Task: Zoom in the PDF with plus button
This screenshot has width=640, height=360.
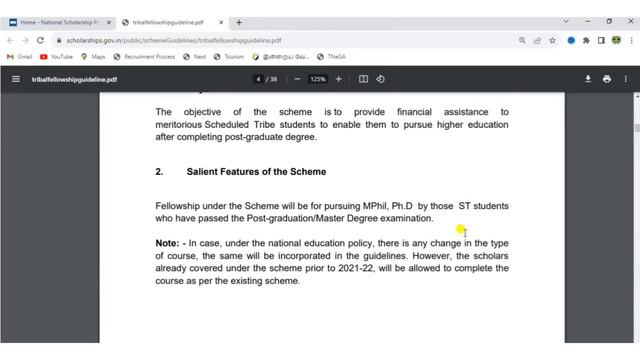Action: click(x=338, y=79)
